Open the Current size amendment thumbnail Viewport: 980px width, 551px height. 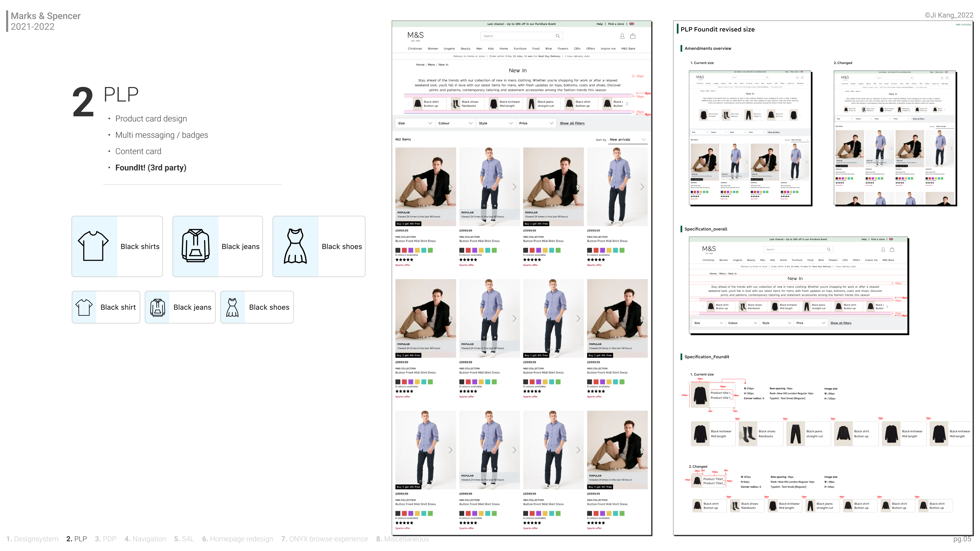click(750, 138)
